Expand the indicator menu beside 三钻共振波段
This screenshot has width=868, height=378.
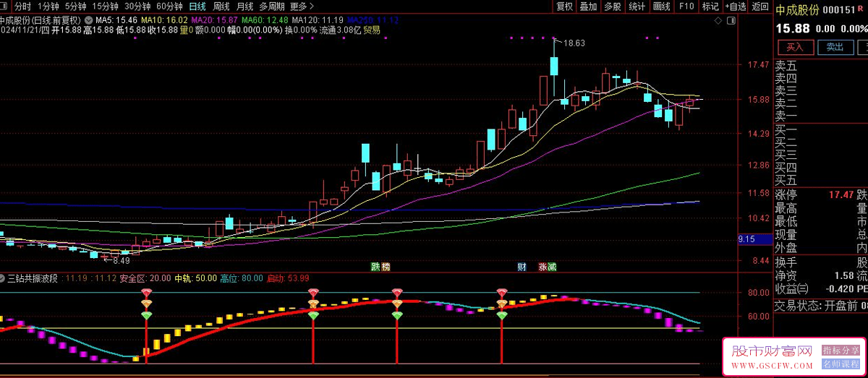coord(4,278)
